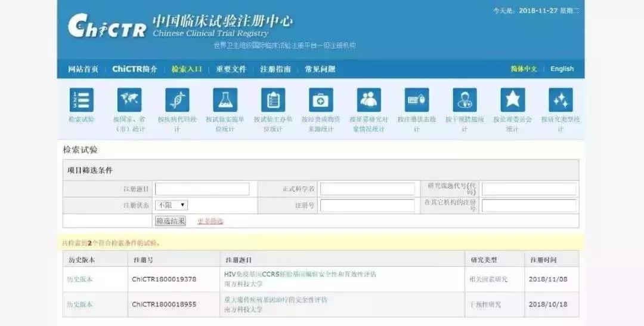Open the HIV免疫基因CCR5 trial title link
644x326 pixels.
[300, 274]
